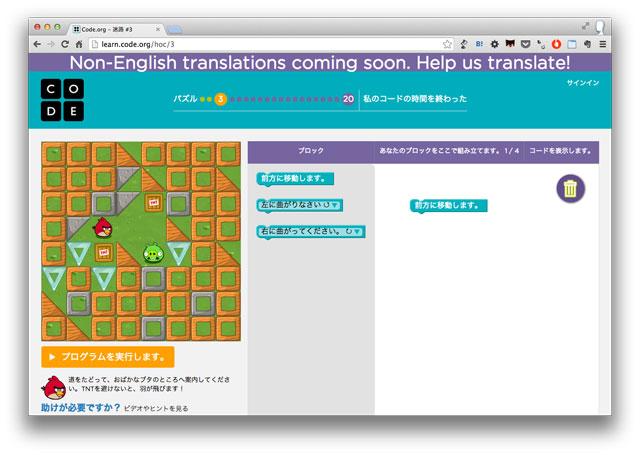
Task: Select the 右に曲がってください block in the toolbox
Action: [311, 231]
